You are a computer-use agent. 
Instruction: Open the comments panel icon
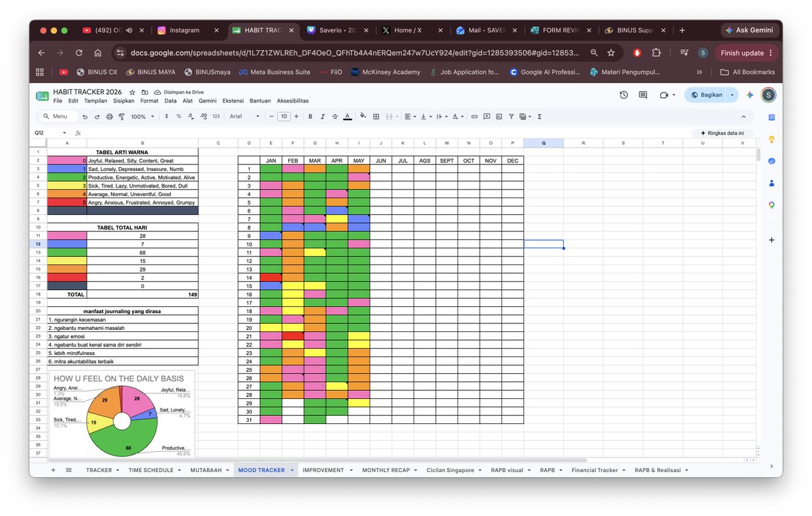pos(643,95)
